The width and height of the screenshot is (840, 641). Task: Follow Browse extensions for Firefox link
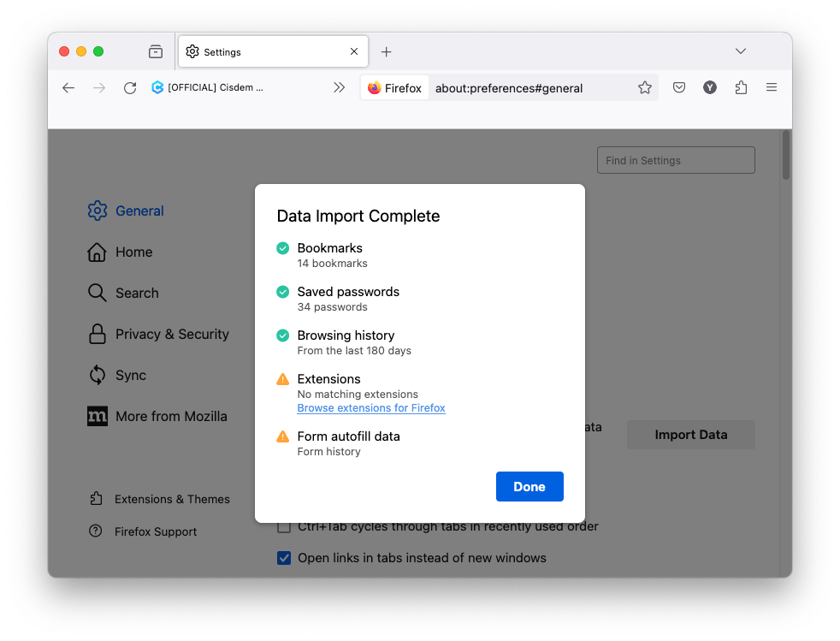[371, 408]
